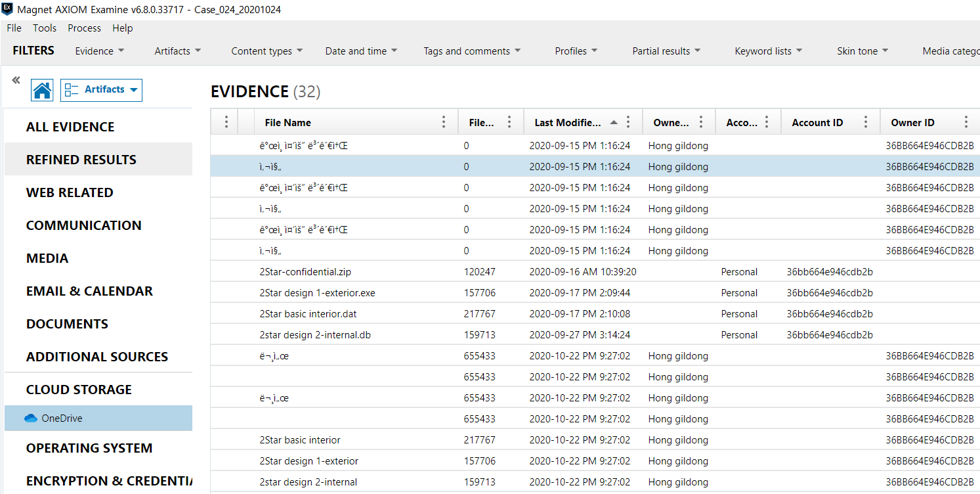Screen dimensions: 980x494
Task: Select the 2star design 2-internal.db row
Action: click(595, 335)
